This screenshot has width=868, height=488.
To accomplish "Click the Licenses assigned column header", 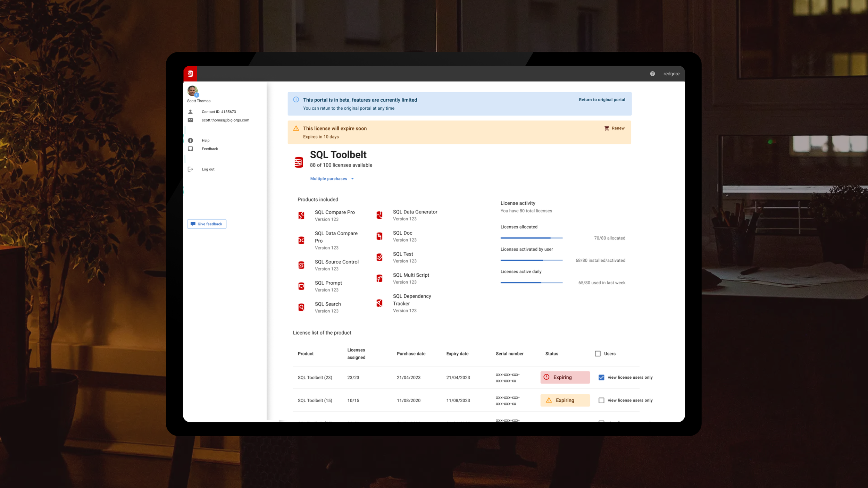I will (356, 354).
